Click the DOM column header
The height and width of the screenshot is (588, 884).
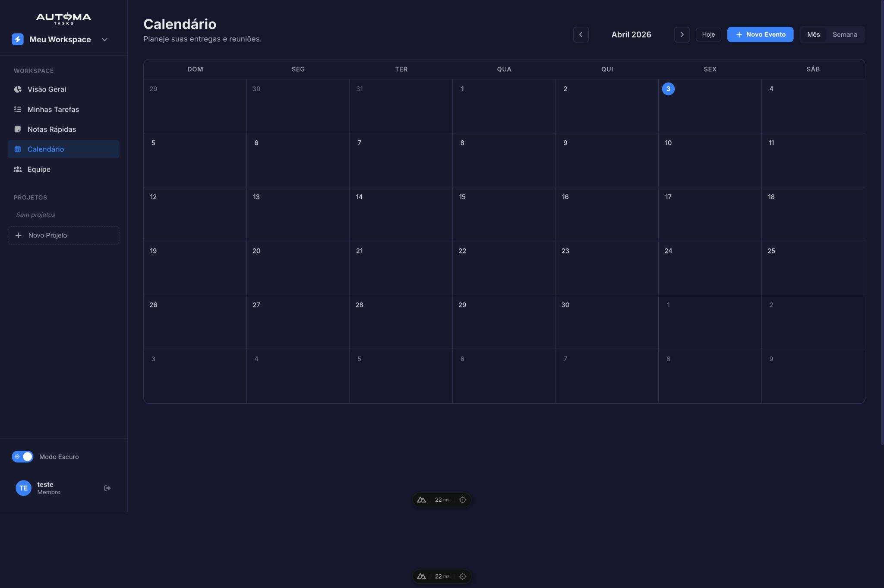tap(195, 69)
